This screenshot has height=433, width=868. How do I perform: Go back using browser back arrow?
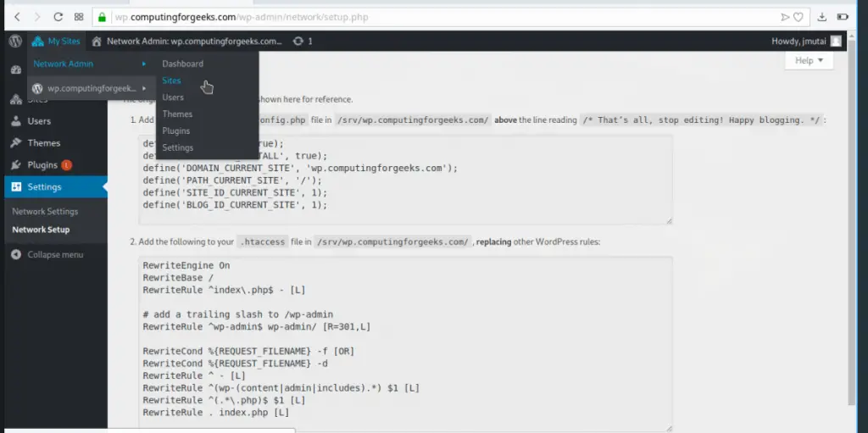[x=16, y=16]
